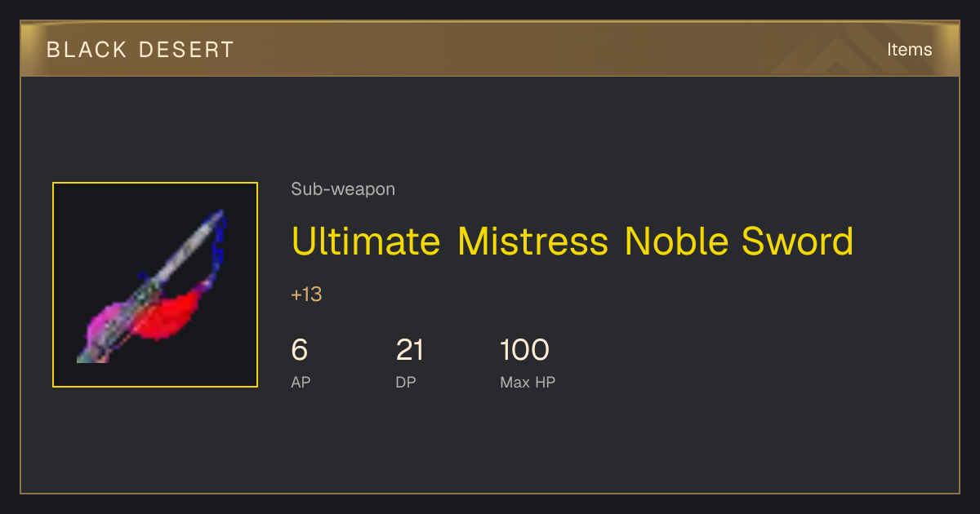Click the word Ultimate in the item title

point(366,241)
